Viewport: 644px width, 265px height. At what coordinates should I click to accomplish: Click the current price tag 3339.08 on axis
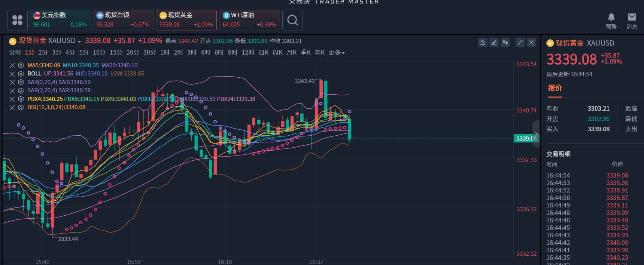tap(526, 139)
